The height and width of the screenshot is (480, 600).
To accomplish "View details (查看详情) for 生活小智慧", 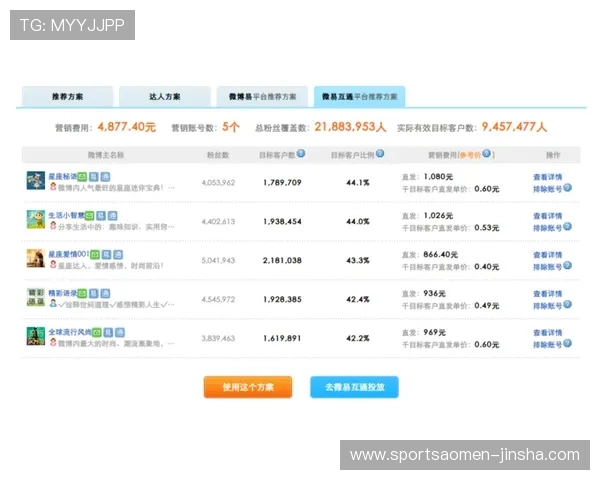I will click(x=548, y=216).
